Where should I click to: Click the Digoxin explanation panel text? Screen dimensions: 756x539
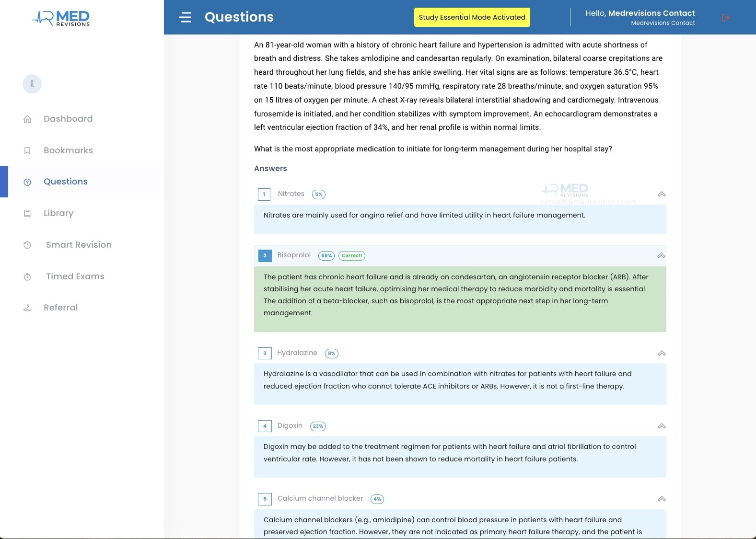coord(450,453)
